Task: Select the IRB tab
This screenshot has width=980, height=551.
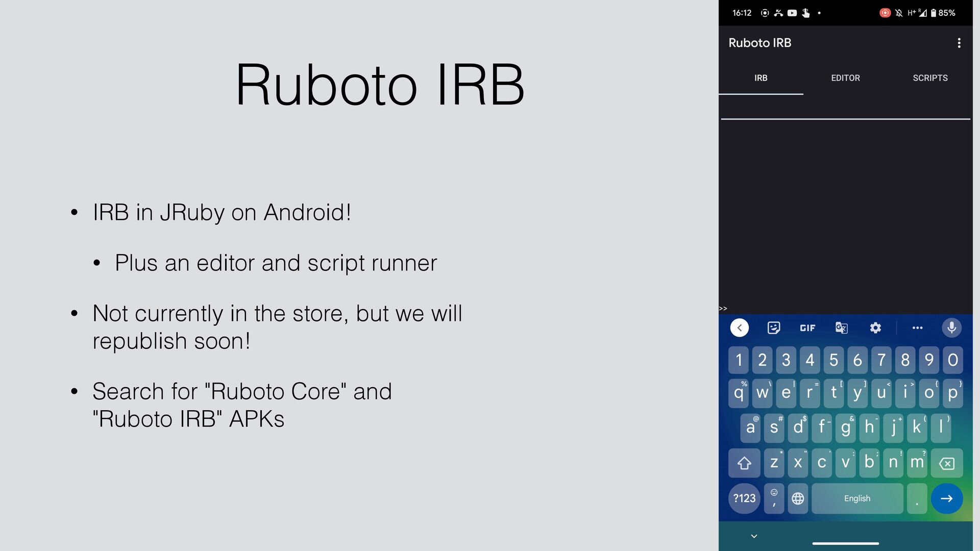Action: (761, 78)
